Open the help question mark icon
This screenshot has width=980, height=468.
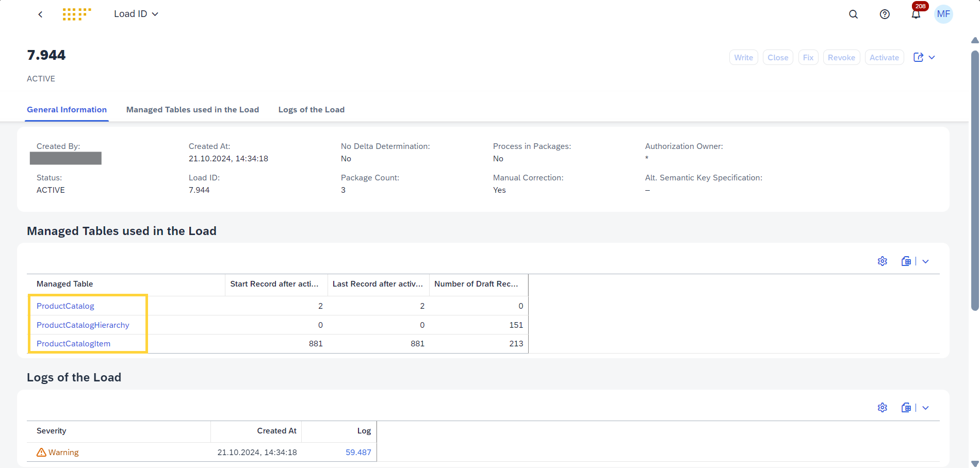point(885,14)
